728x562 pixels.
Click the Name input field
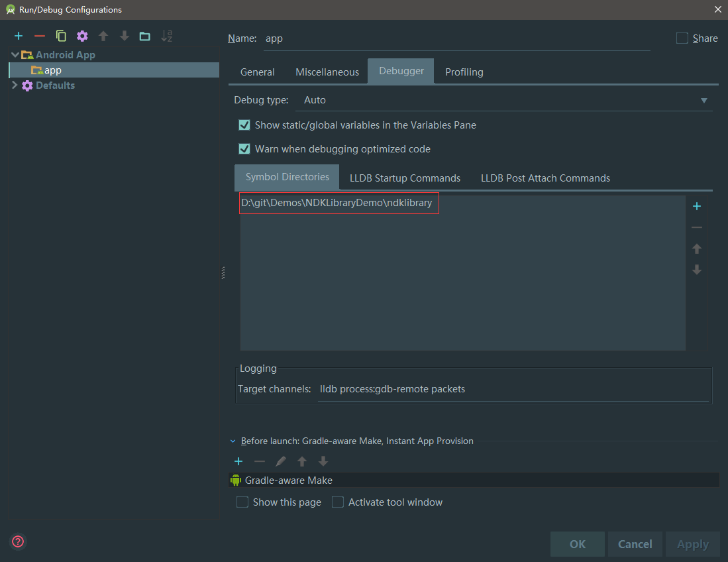tap(457, 38)
